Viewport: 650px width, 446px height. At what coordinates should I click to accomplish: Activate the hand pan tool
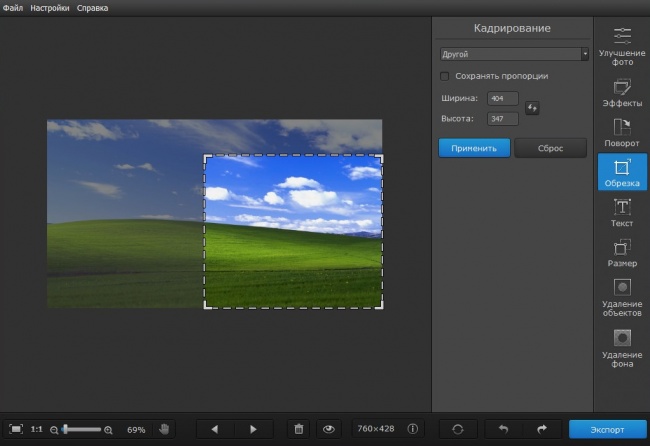[164, 429]
